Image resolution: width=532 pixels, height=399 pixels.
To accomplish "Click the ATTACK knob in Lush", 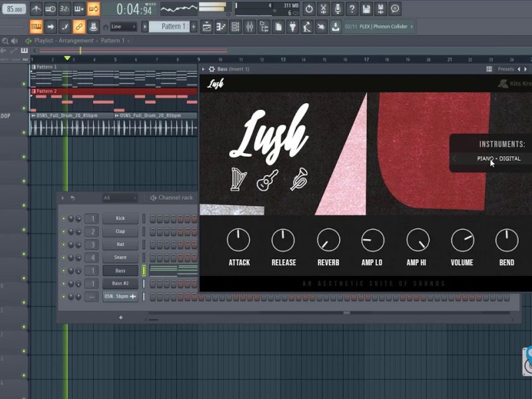I will tap(239, 240).
